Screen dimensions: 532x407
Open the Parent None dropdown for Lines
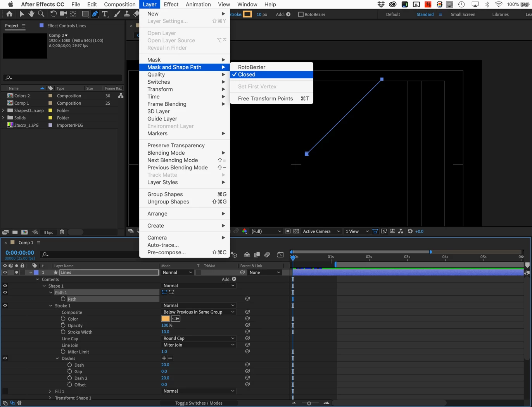(265, 272)
